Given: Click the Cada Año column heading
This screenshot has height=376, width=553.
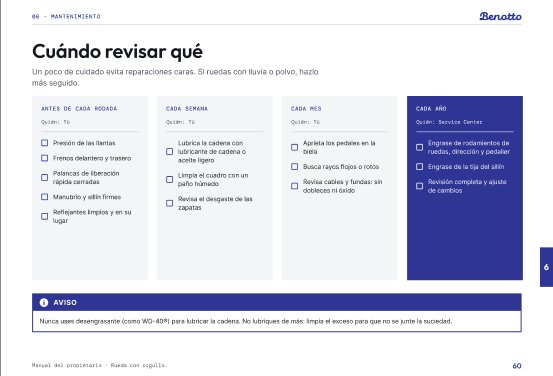Looking at the screenshot, I should 431,109.
